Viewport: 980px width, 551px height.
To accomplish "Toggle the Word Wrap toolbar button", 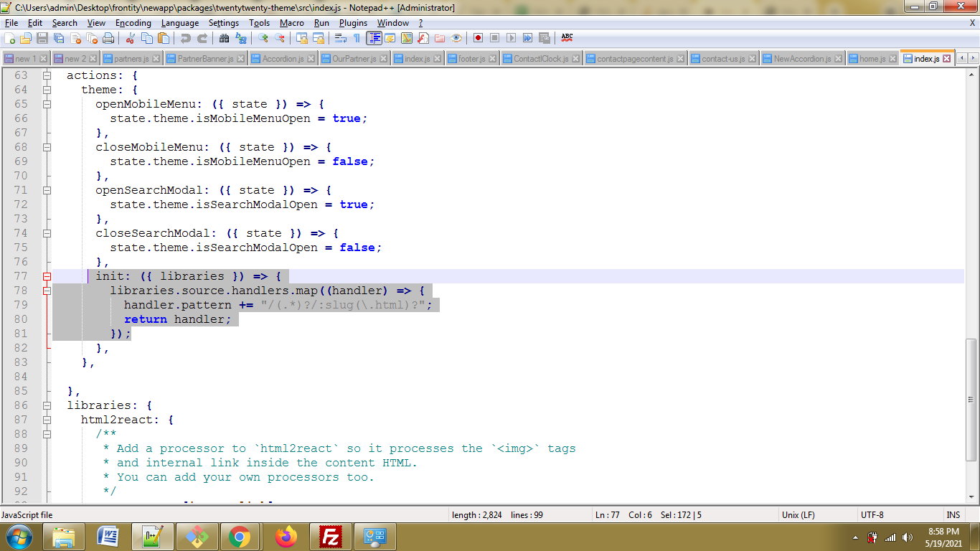I will (340, 38).
